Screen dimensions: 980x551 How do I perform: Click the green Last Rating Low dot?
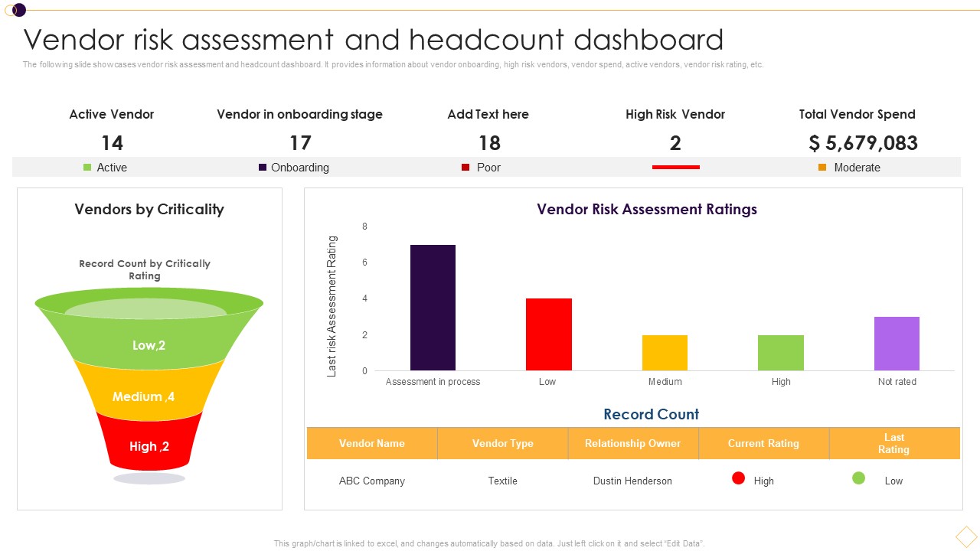point(859,478)
